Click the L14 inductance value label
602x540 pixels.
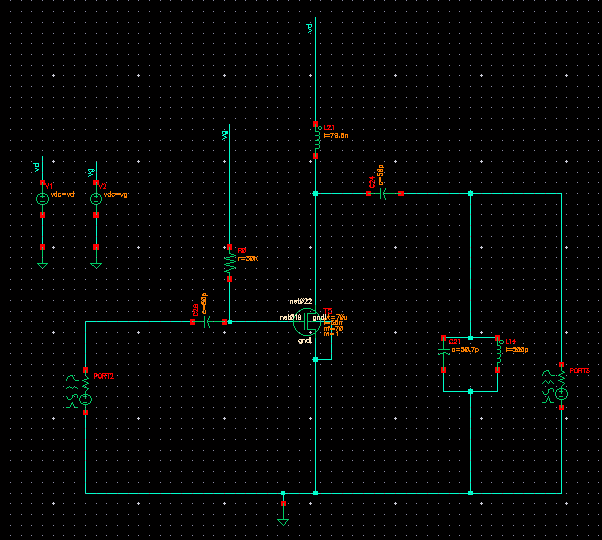(x=517, y=350)
